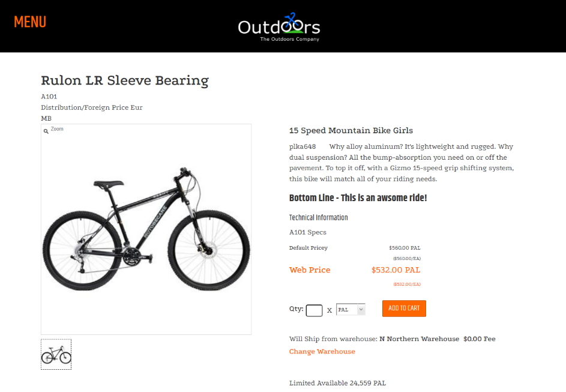
Task: Expand the PAL unit dropdown
Action: (351, 310)
